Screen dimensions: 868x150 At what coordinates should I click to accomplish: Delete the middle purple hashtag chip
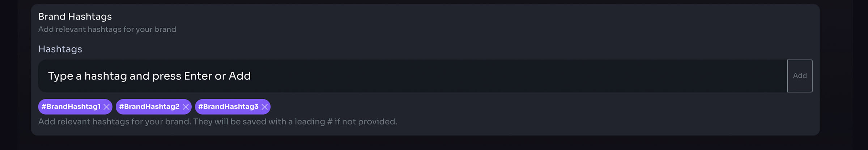186,107
